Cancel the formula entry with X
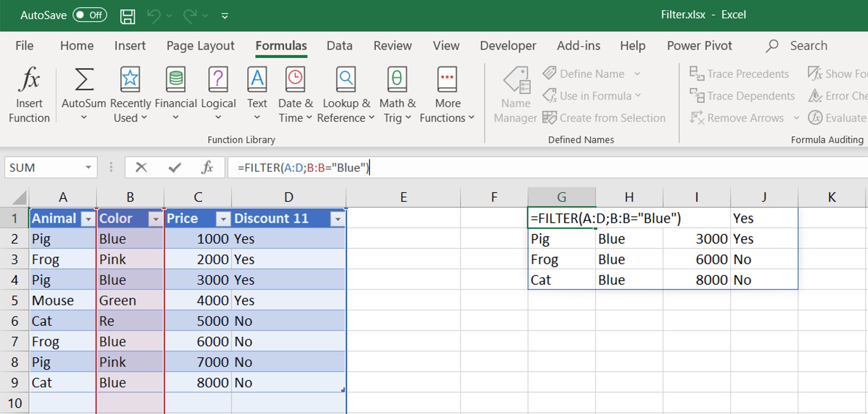This screenshot has width=868, height=414. tap(141, 168)
